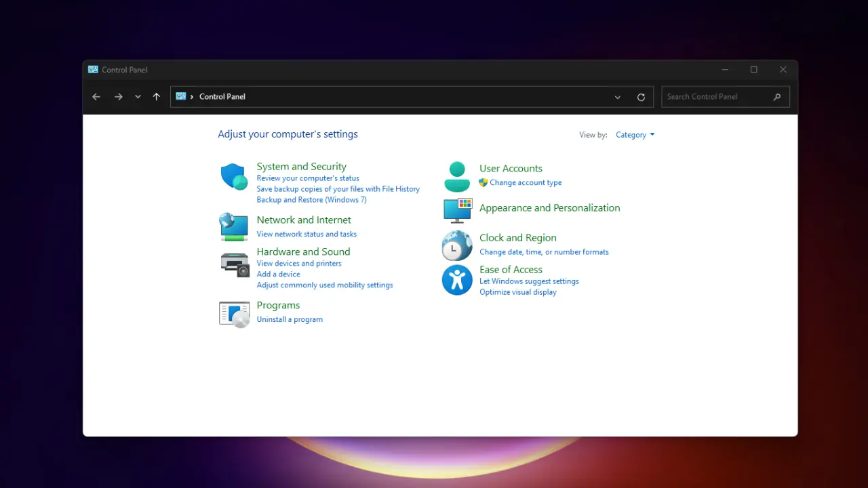This screenshot has width=868, height=488.
Task: Open the Hardware and Sound printer icon
Action: [235, 264]
